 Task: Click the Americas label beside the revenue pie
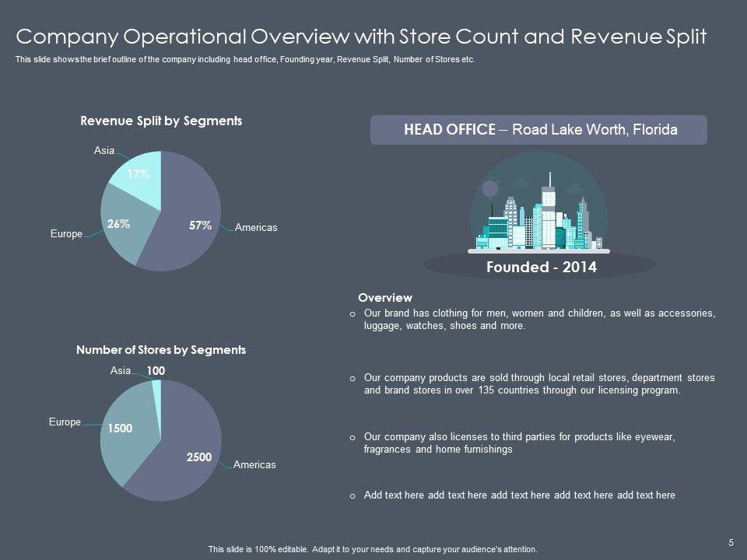point(256,228)
